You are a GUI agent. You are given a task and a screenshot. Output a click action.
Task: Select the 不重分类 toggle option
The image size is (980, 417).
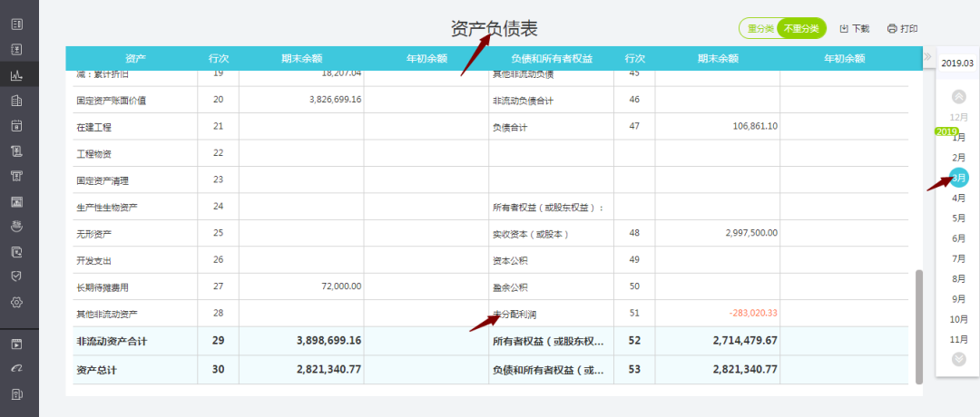[800, 29]
